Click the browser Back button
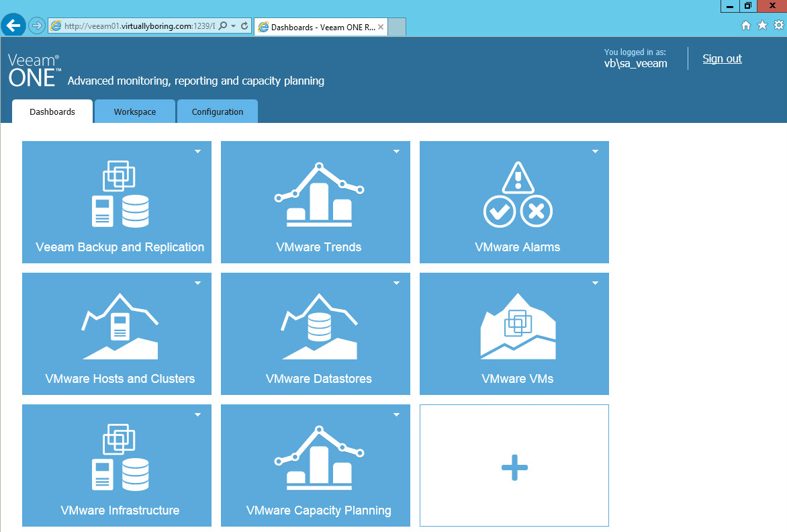 [x=13, y=26]
